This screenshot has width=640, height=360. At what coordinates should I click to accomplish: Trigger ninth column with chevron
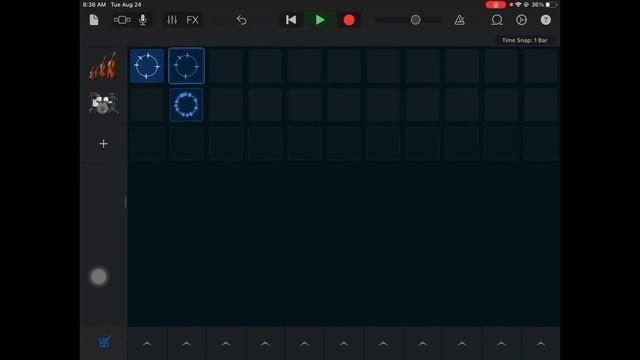pos(462,344)
